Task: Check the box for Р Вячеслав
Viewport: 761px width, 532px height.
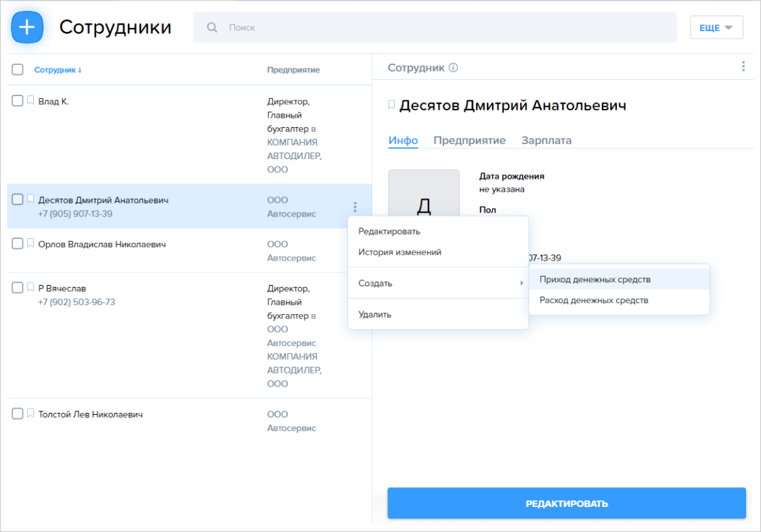Action: pyautogui.click(x=18, y=288)
